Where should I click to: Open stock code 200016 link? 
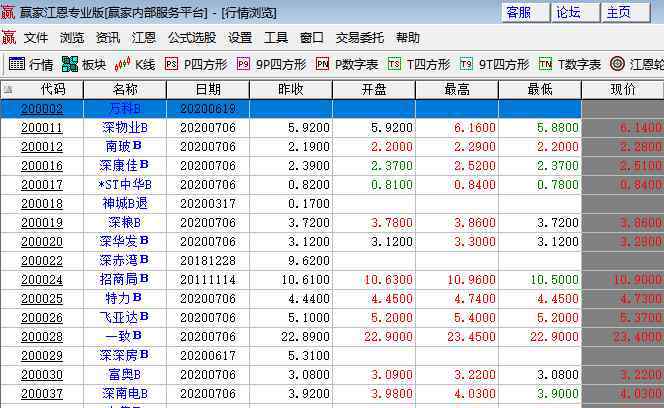(42, 166)
